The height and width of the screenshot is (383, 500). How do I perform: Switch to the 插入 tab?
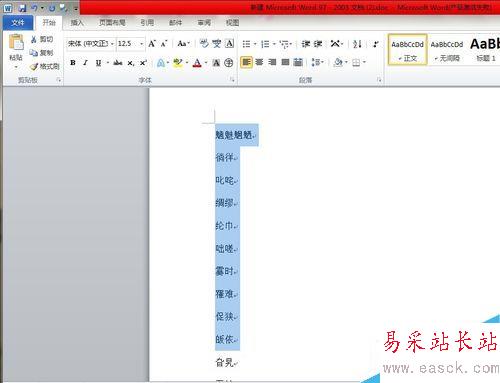[77, 23]
